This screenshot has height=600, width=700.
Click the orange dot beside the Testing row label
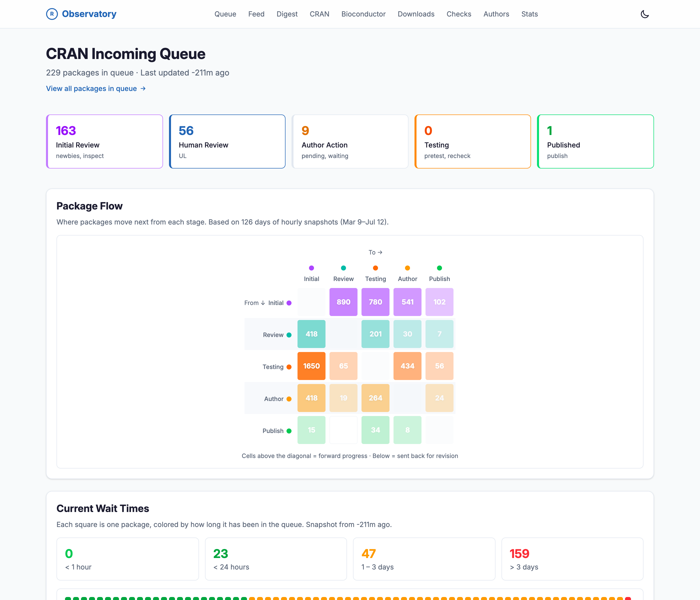coord(289,367)
